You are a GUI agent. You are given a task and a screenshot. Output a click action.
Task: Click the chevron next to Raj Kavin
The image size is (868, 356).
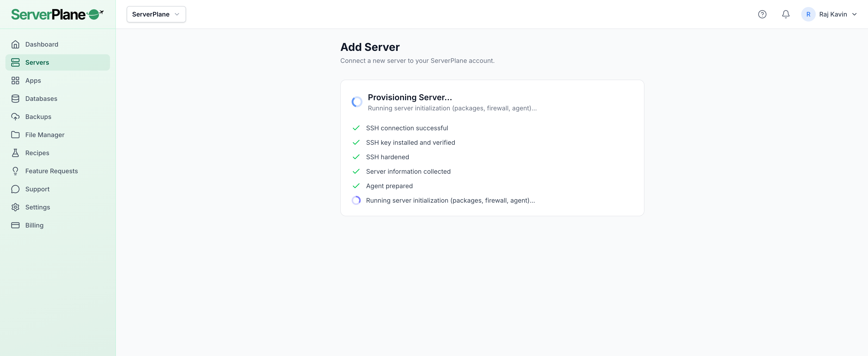(x=854, y=14)
